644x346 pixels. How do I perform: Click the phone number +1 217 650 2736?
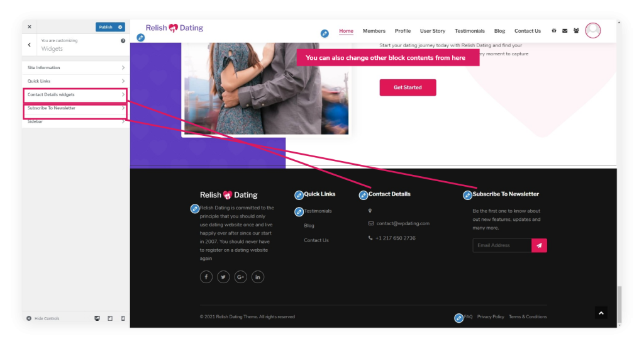[x=396, y=238]
